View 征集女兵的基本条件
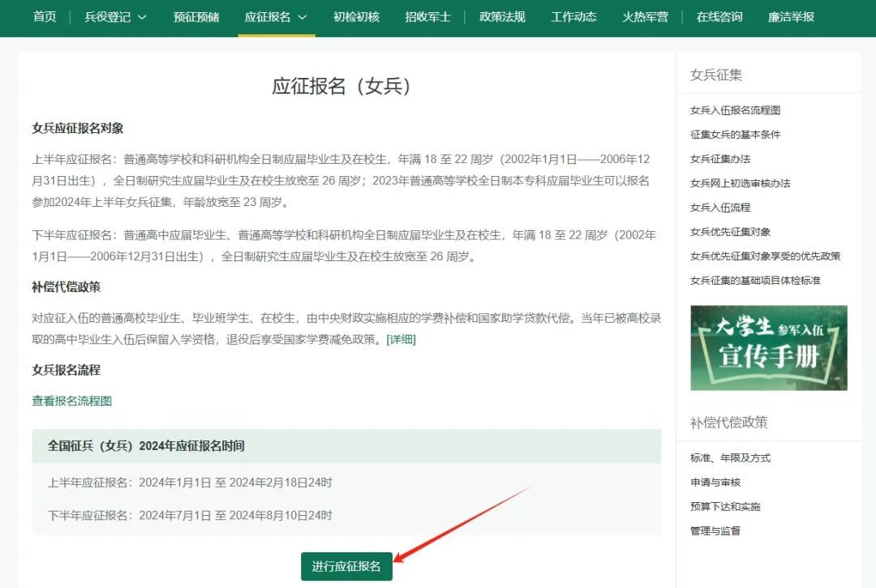 (734, 134)
